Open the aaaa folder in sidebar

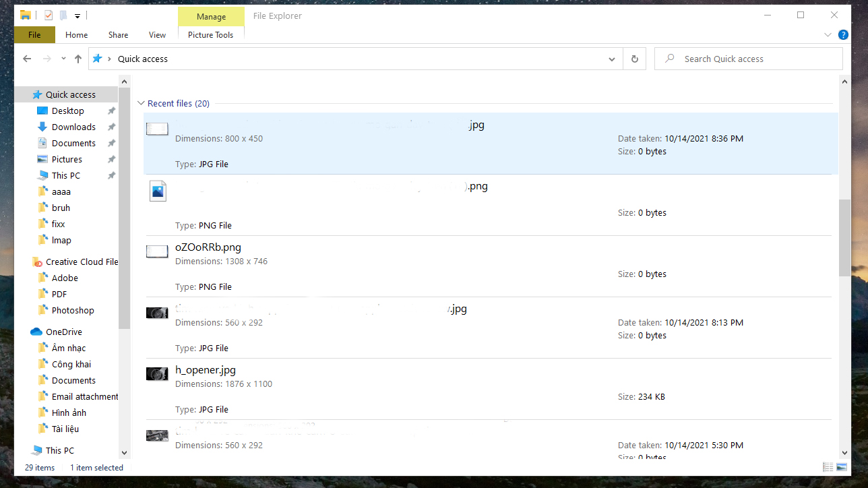[61, 191]
